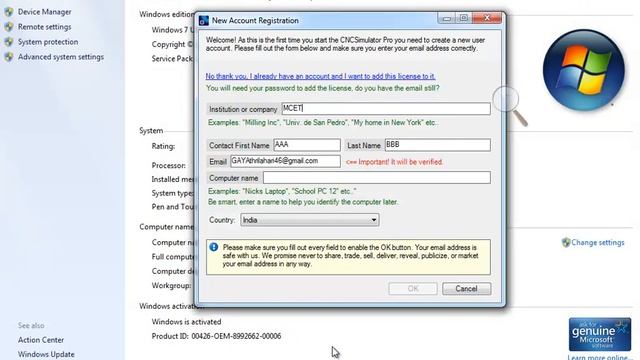Click the Remote settings shield icon
This screenshot has width=640, height=360.
click(x=9, y=27)
